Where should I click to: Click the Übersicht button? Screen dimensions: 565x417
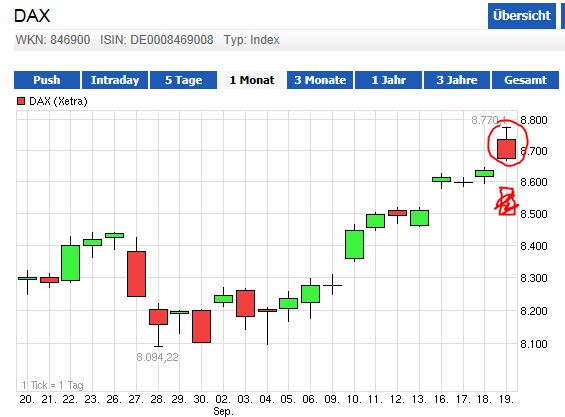click(522, 16)
